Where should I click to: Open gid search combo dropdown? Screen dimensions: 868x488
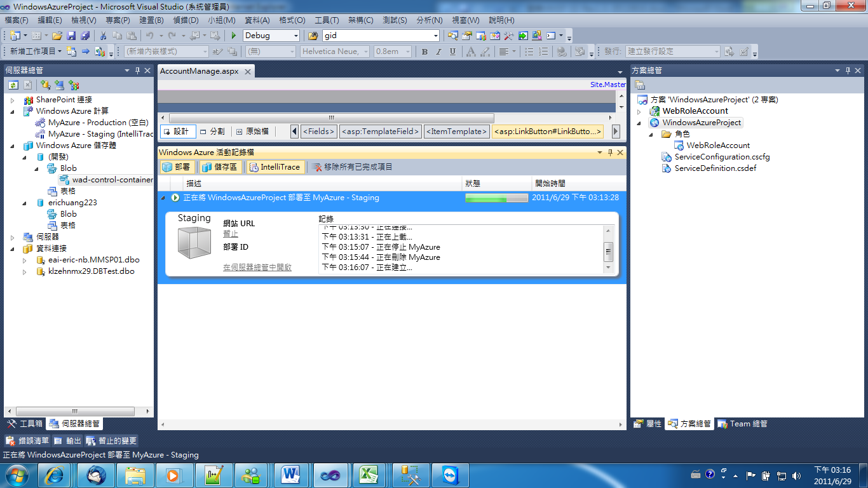click(435, 36)
